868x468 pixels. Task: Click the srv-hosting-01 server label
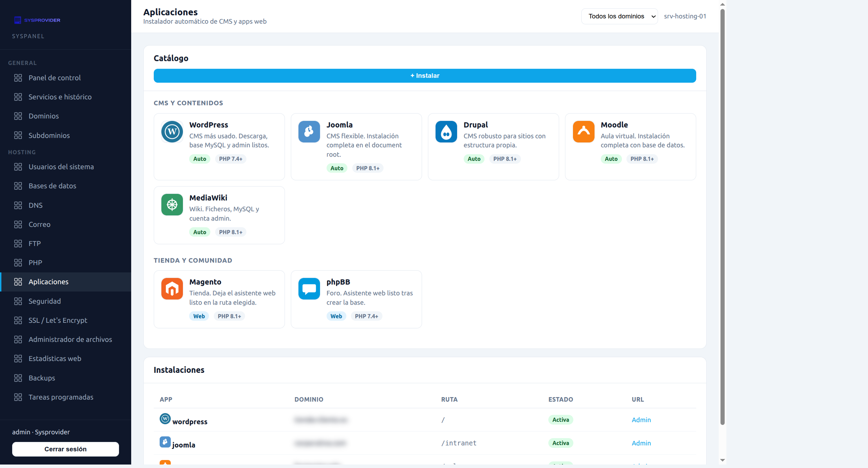[x=685, y=16]
